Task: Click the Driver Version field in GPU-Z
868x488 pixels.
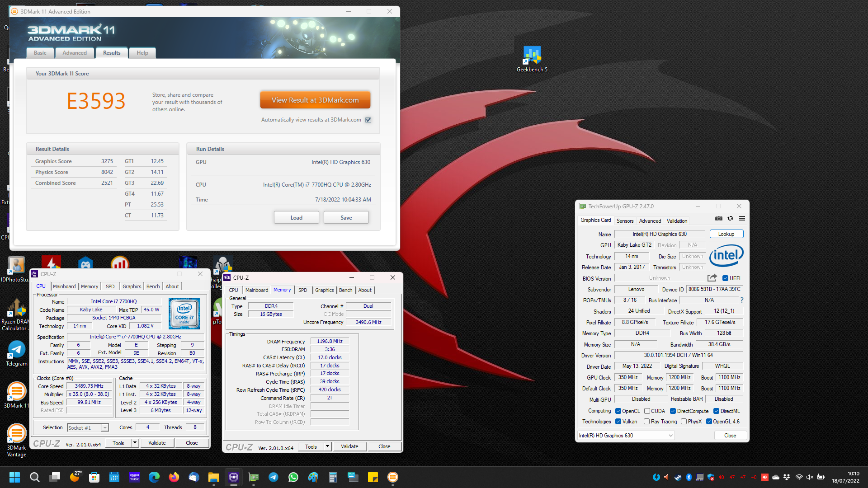Action: point(678,355)
